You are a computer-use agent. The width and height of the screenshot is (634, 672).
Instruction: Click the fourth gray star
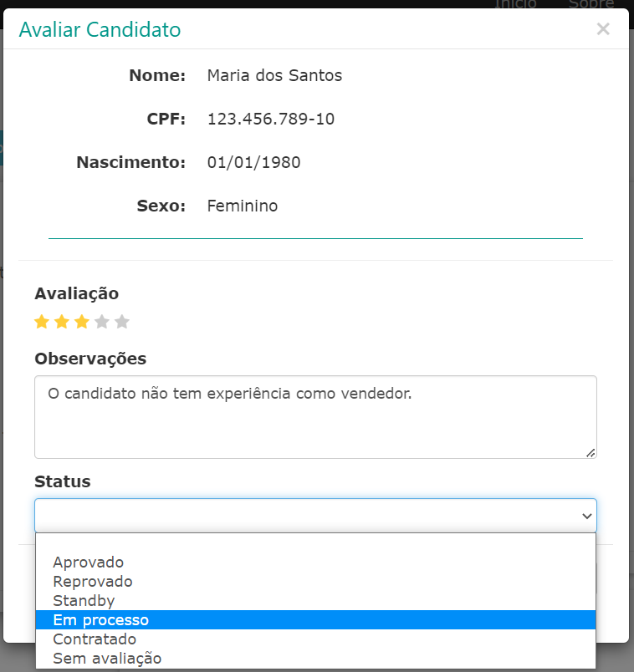coord(102,321)
